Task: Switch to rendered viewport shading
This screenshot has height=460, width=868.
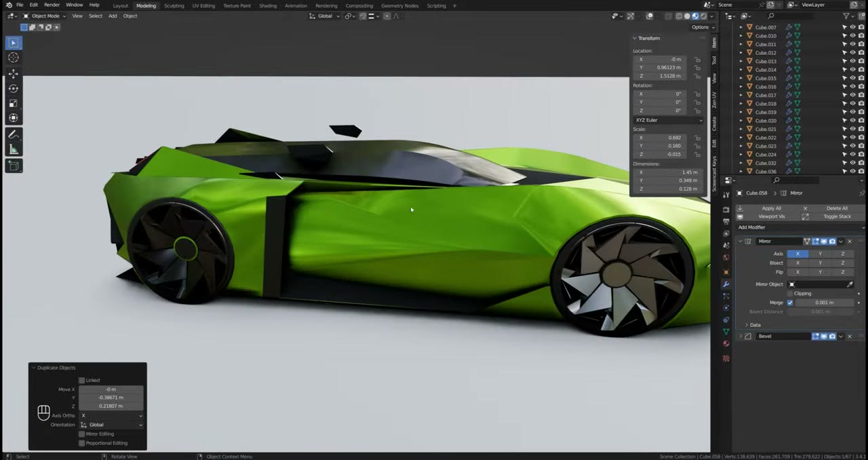Action: point(703,16)
